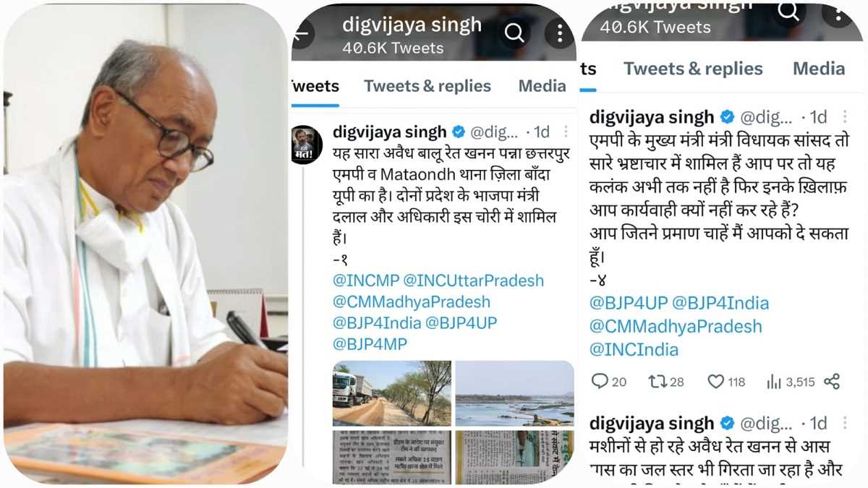Select Tweets & replies tab in right panel
This screenshot has width=868, height=488.
coord(693,69)
